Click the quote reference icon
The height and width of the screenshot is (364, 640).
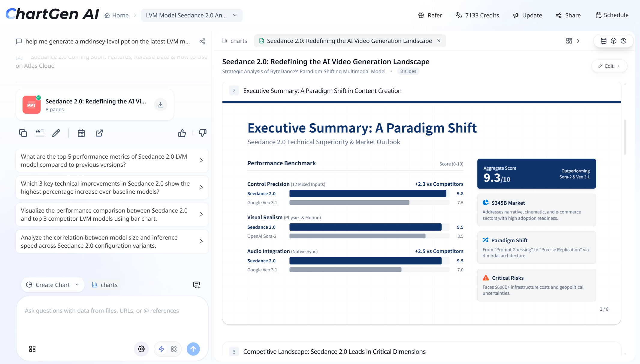tap(40, 133)
